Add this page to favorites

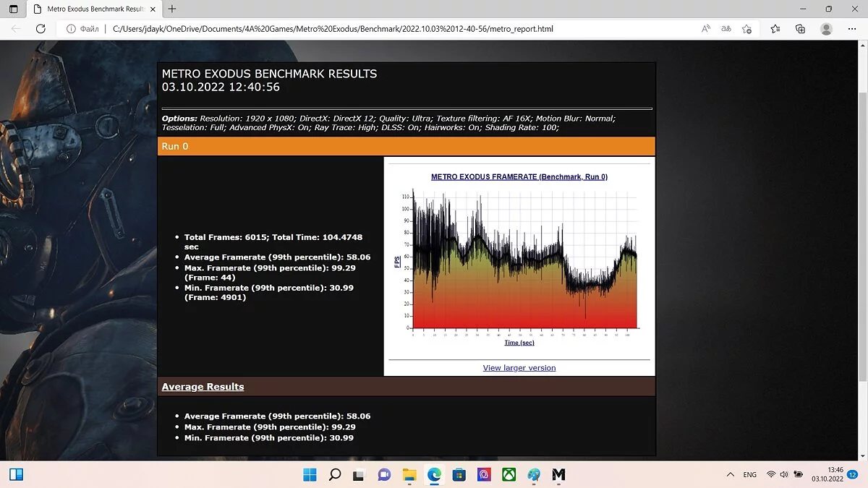click(746, 29)
